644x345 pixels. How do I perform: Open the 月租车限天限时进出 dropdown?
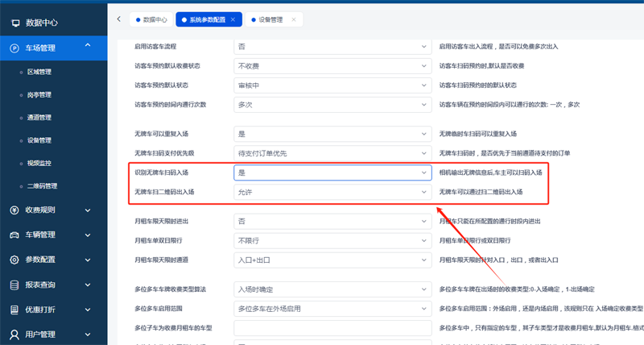pyautogui.click(x=332, y=222)
